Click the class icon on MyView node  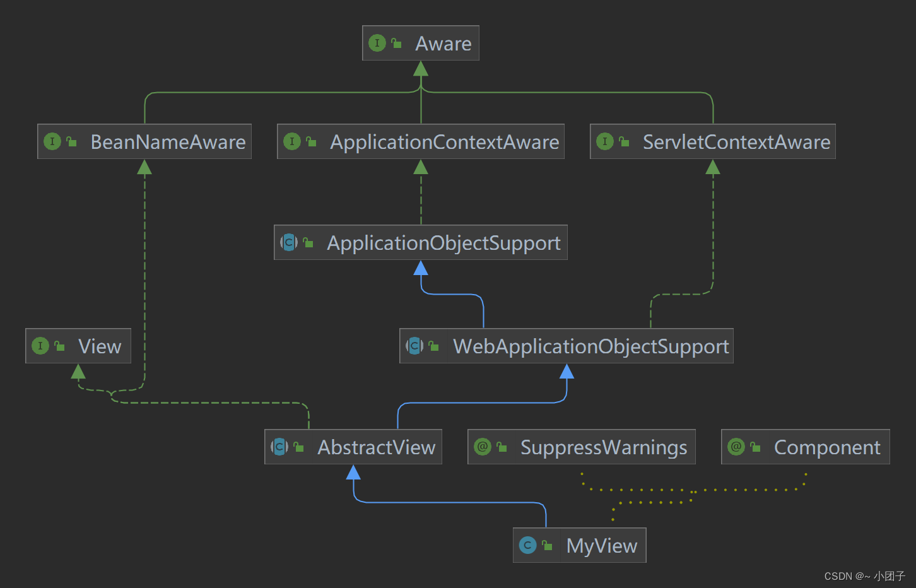(x=528, y=545)
